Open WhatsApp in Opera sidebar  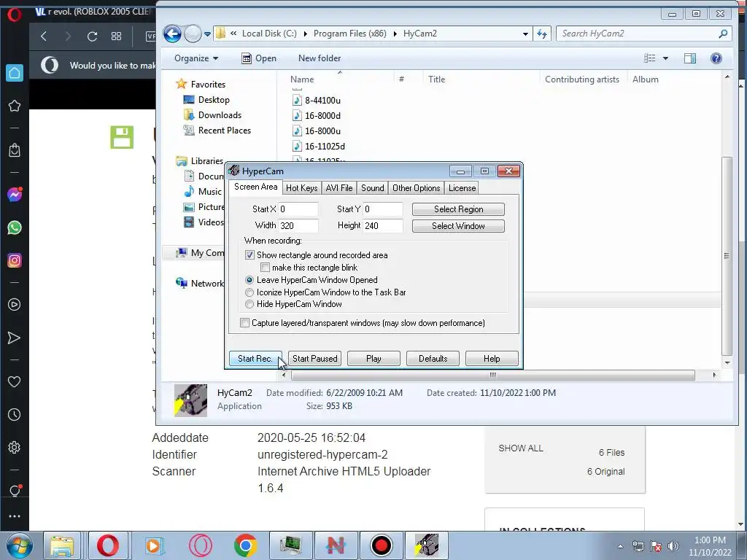point(15,227)
